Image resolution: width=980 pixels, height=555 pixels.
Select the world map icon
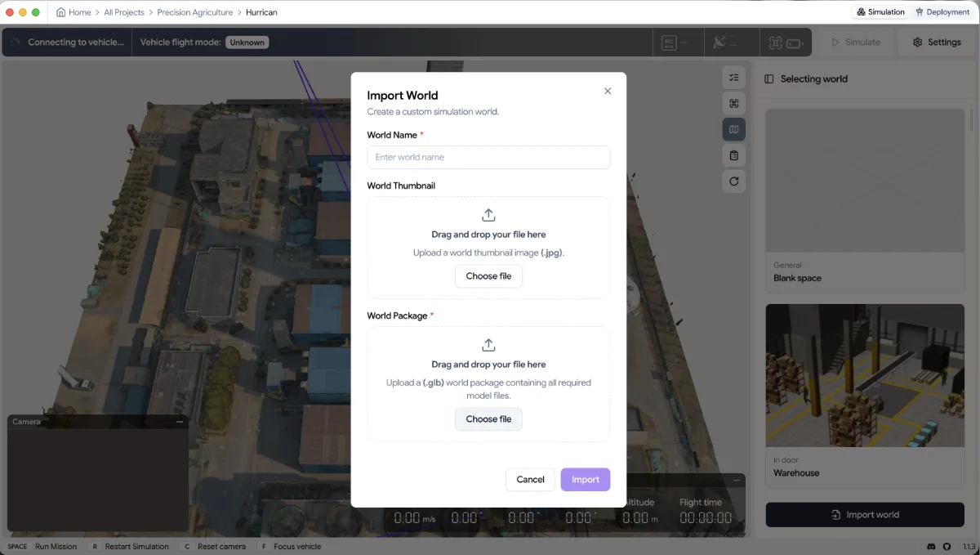(733, 129)
